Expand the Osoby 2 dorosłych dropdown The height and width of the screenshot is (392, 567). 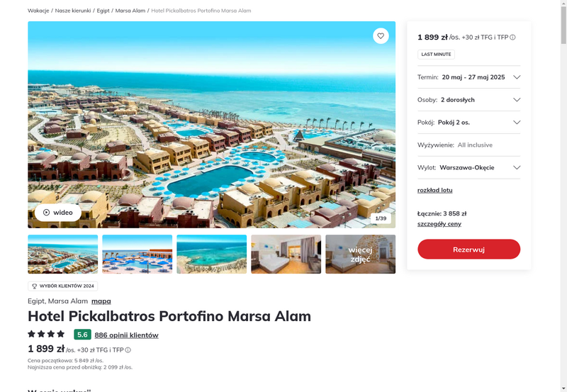tap(468, 100)
